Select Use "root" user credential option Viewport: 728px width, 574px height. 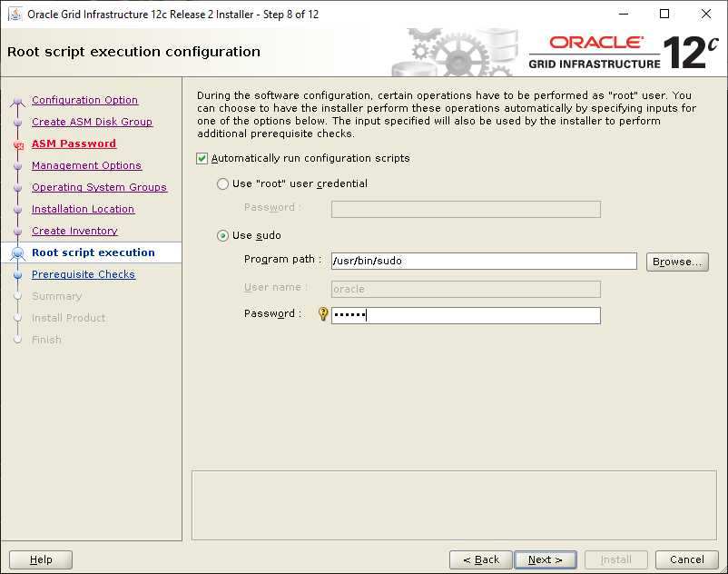[223, 183]
